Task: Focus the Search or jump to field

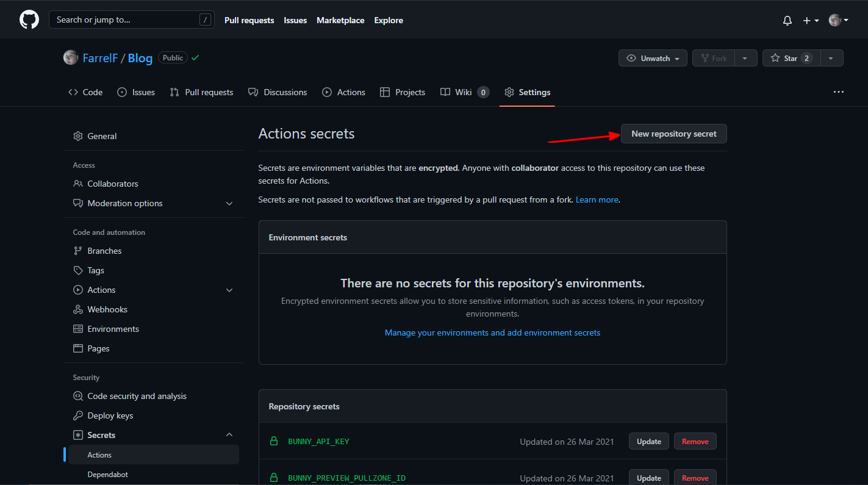Action: click(132, 20)
